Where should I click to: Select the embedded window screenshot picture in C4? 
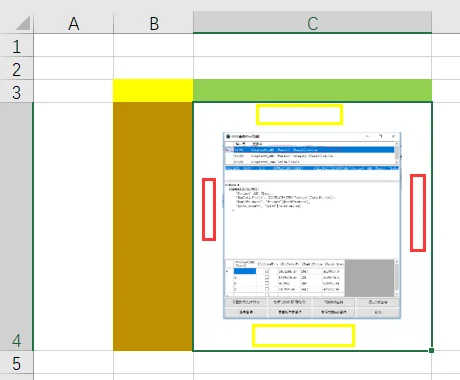(x=312, y=225)
